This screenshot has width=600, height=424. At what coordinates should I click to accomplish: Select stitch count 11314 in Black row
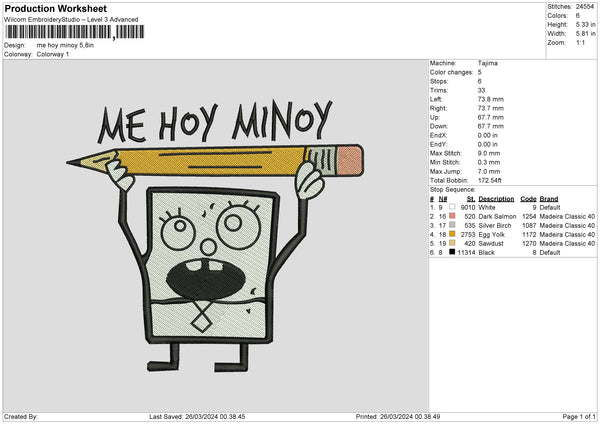(x=466, y=253)
